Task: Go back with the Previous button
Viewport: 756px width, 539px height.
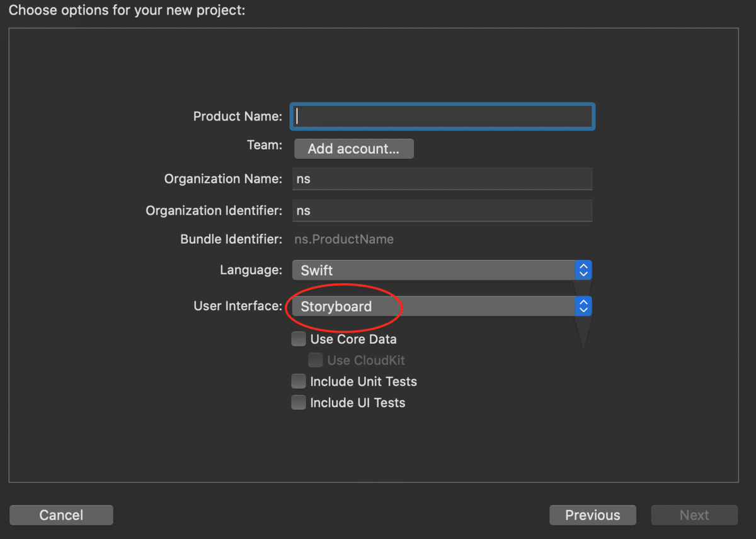Action: [x=592, y=515]
